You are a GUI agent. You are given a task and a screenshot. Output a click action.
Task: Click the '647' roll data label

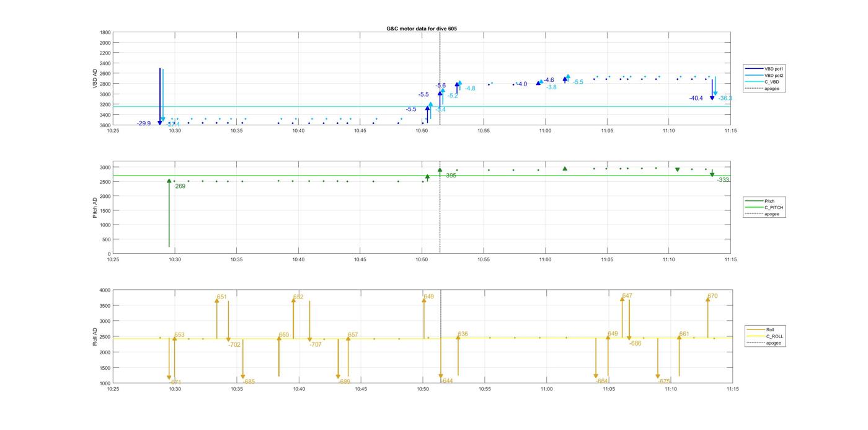tap(627, 296)
